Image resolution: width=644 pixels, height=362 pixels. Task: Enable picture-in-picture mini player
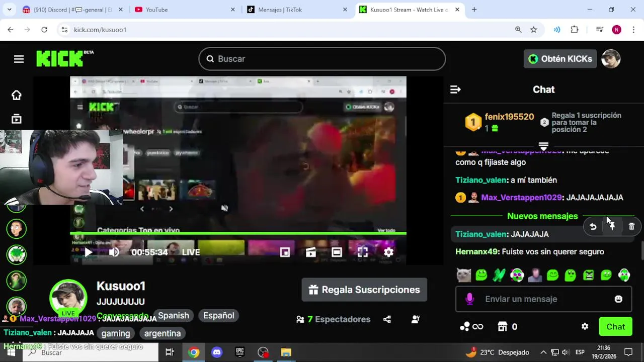click(285, 252)
